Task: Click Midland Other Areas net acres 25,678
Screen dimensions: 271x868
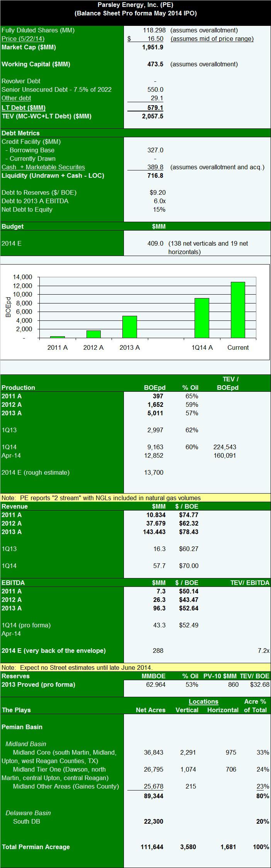Action: point(154,787)
